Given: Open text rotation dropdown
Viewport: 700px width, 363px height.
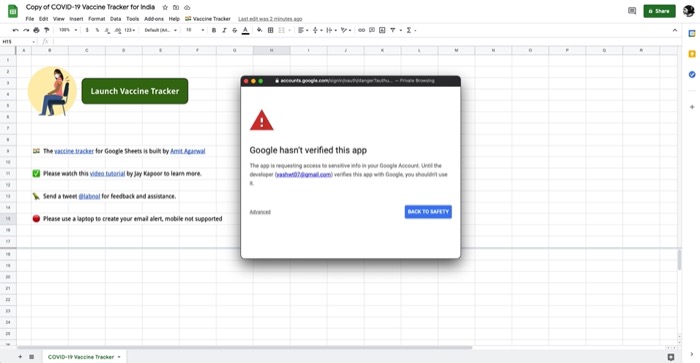Looking at the screenshot, I should coord(346,30).
